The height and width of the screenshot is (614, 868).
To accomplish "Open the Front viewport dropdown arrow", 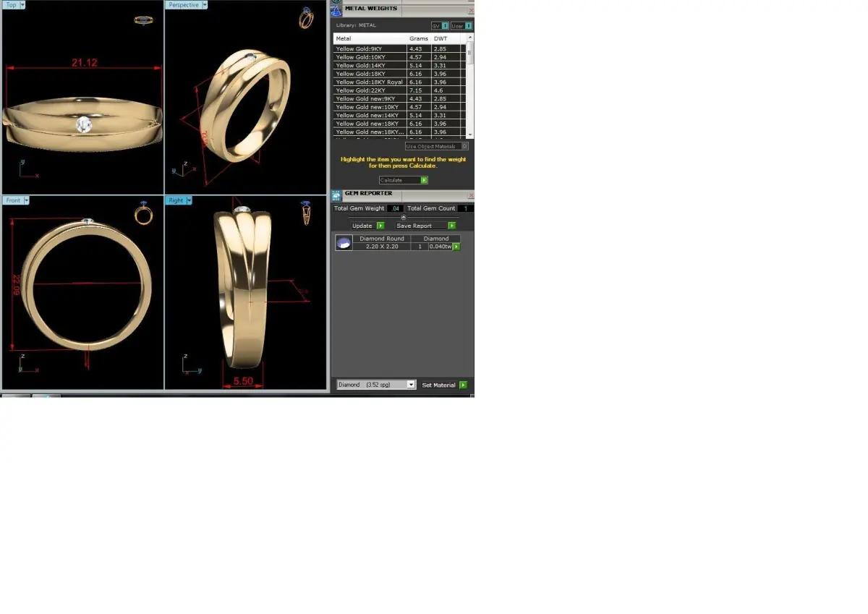I will point(27,200).
